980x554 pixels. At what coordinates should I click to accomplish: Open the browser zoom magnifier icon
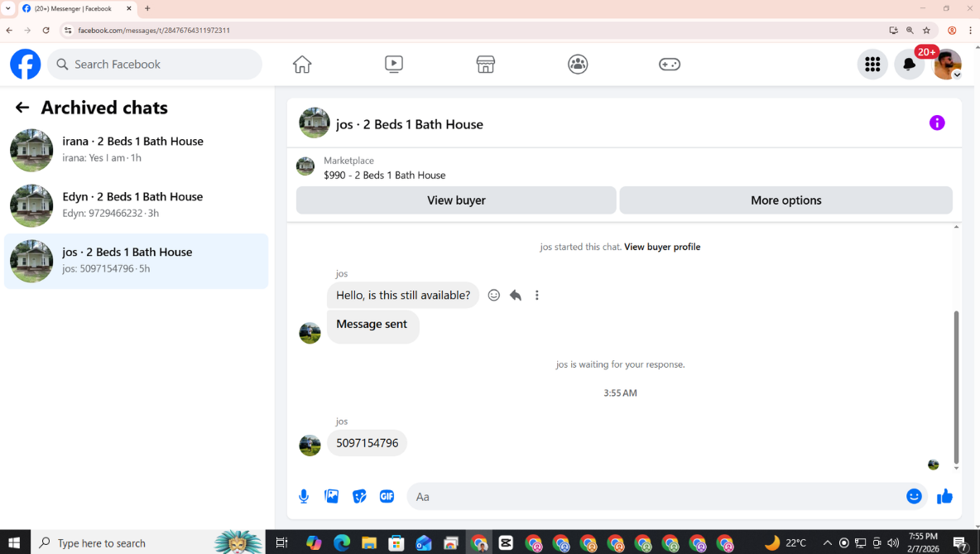[x=910, y=30]
